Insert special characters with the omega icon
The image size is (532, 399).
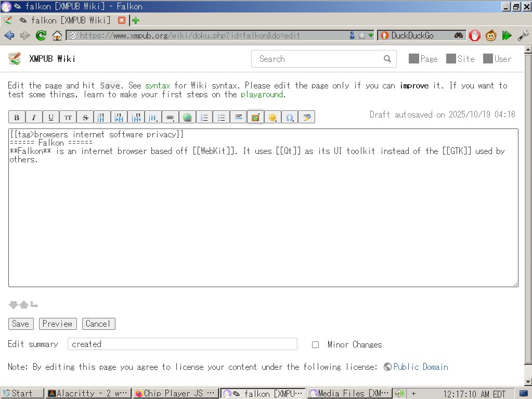tap(290, 117)
